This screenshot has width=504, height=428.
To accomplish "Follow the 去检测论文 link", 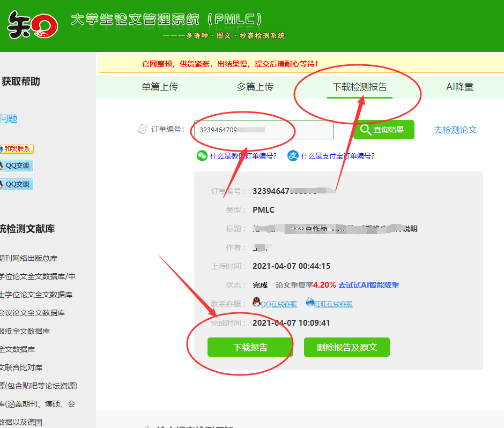I will (x=455, y=130).
